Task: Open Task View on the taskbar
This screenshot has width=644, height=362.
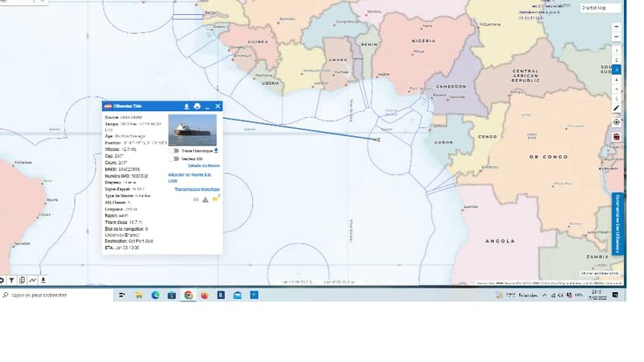Action: [122, 295]
